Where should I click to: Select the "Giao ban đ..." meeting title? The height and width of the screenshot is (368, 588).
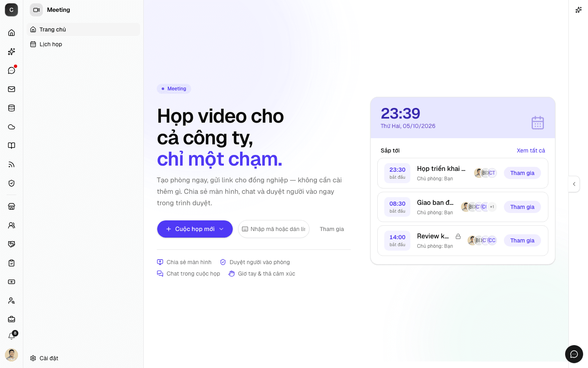tap(435, 202)
